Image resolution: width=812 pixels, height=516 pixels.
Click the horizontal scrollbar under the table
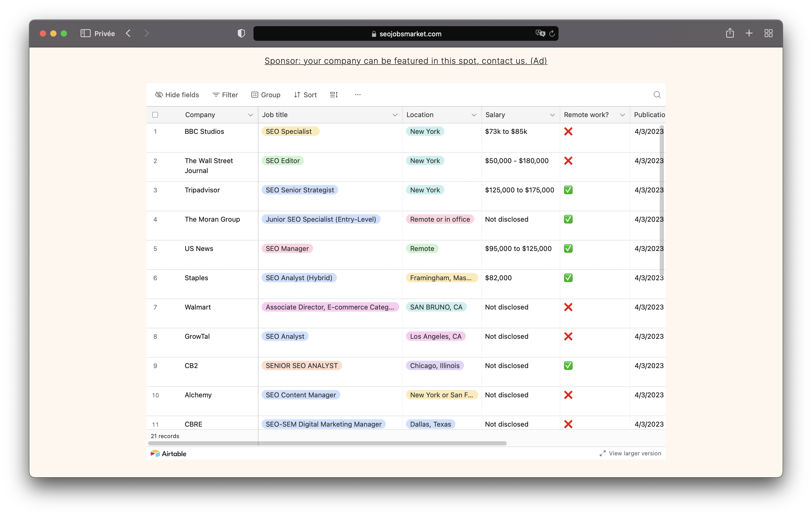(x=327, y=443)
